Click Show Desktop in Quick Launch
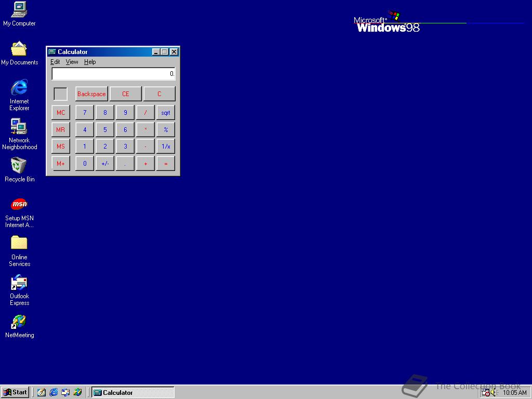 click(42, 393)
